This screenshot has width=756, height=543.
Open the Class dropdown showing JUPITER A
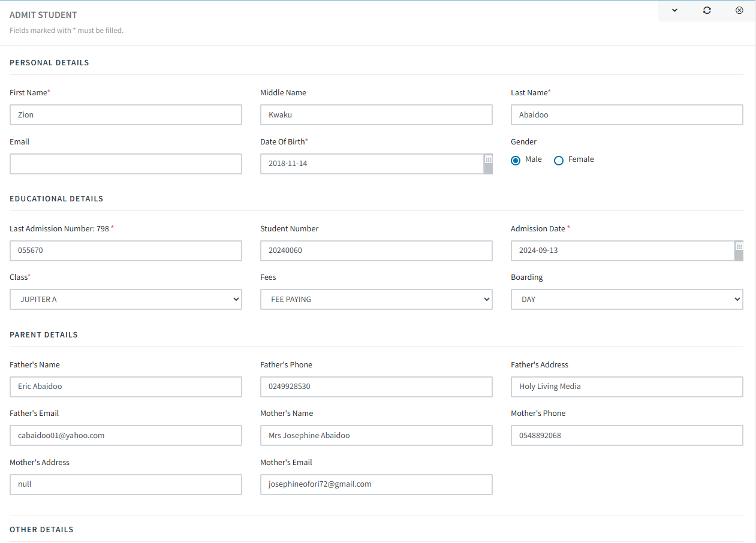click(x=126, y=300)
